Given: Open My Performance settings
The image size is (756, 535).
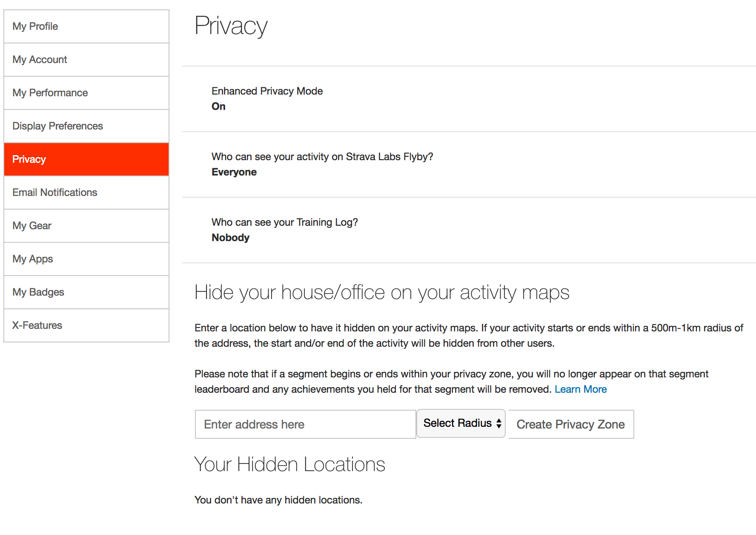Looking at the screenshot, I should coord(86,93).
